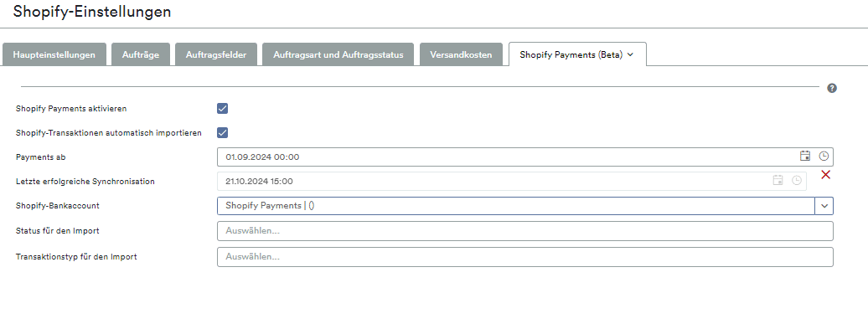The width and height of the screenshot is (868, 334).
Task: Clear last synchronisation with red X
Action: 826,175
